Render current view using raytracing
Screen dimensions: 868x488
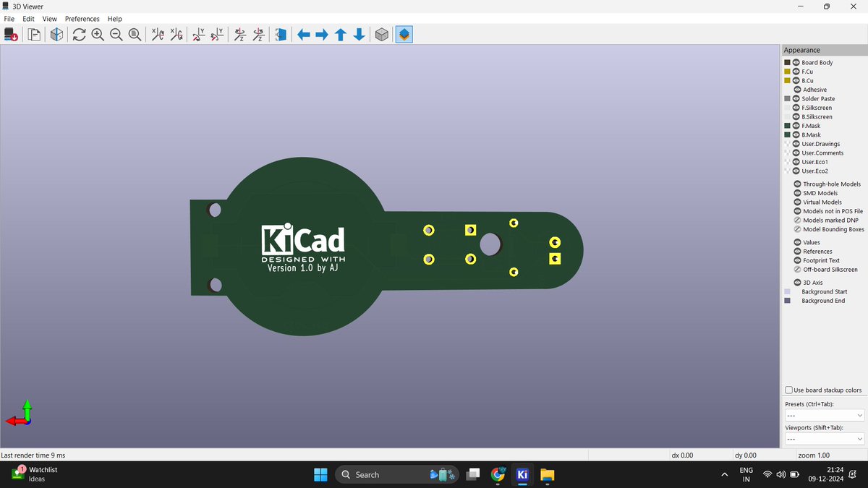(x=56, y=34)
